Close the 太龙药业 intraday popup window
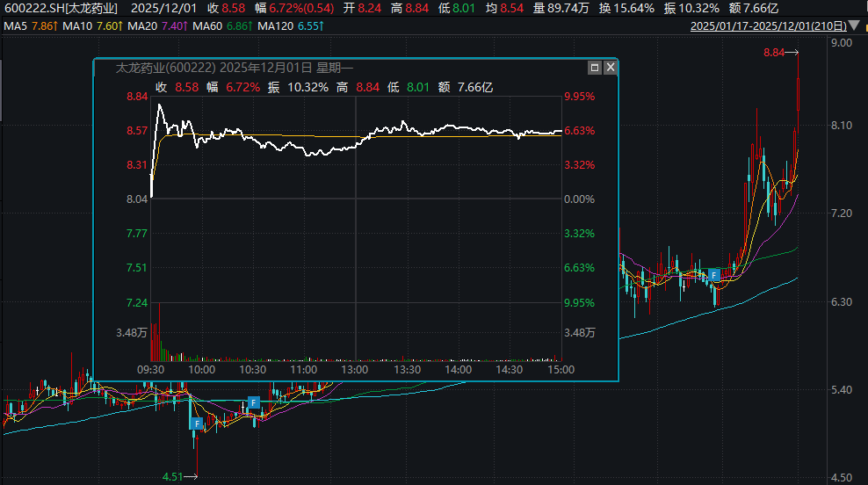 (x=609, y=68)
